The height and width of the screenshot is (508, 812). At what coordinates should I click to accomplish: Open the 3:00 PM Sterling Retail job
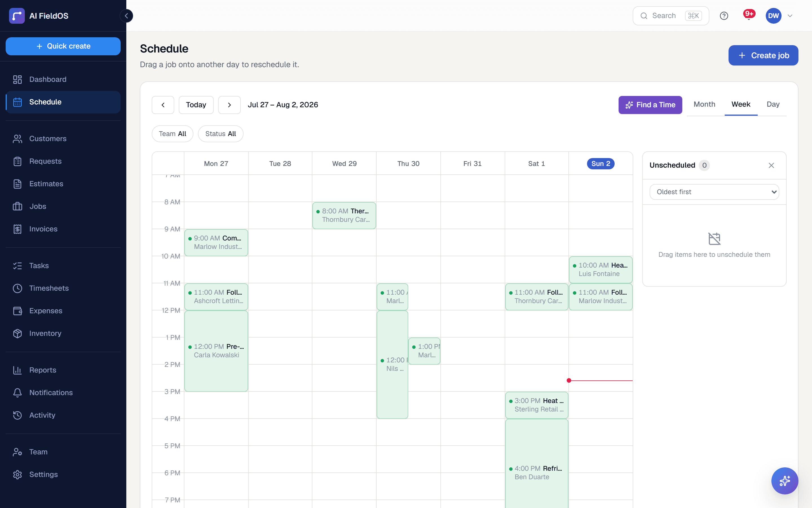537,405
